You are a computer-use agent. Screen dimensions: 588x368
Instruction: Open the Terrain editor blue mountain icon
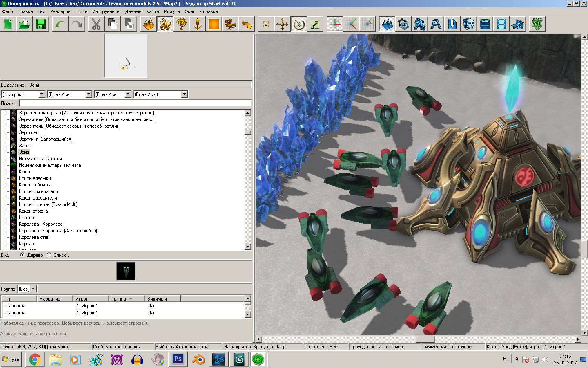pos(387,24)
